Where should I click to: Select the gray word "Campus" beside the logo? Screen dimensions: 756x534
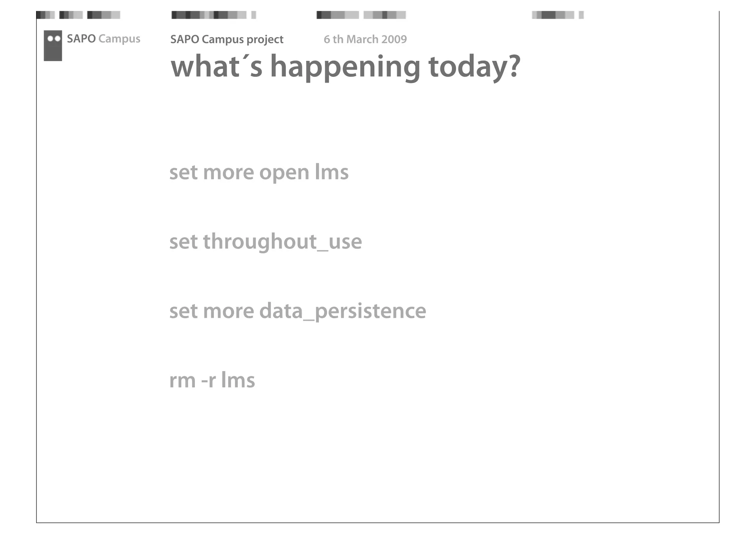[x=119, y=39]
